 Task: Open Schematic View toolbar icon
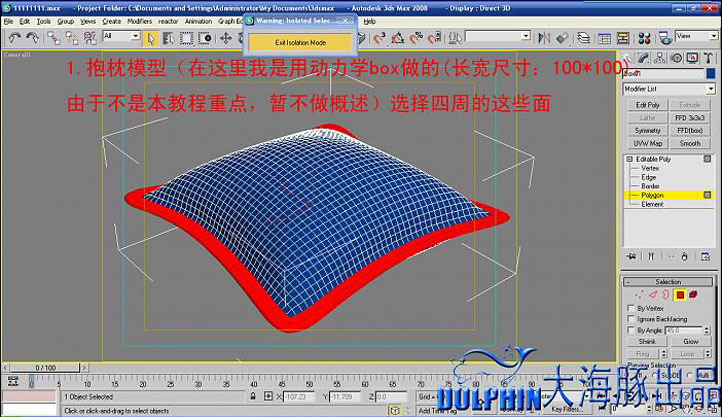point(623,38)
